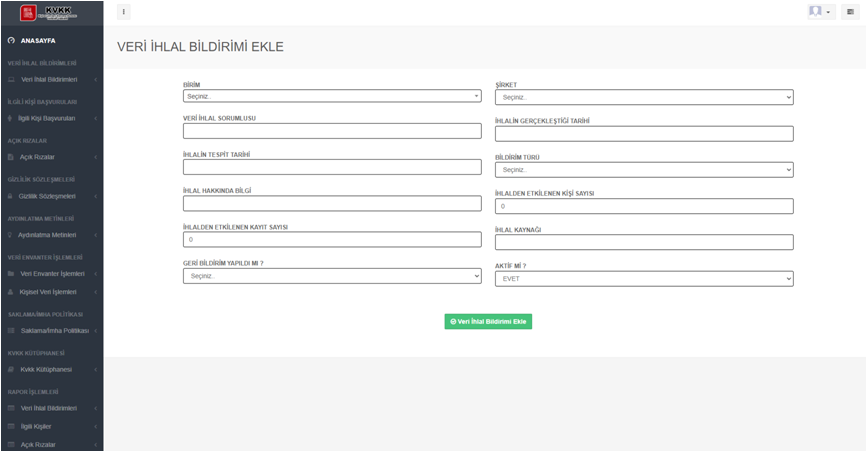Click the top-right panel icon beside the avatar
This screenshot has width=867, height=452.
click(850, 12)
